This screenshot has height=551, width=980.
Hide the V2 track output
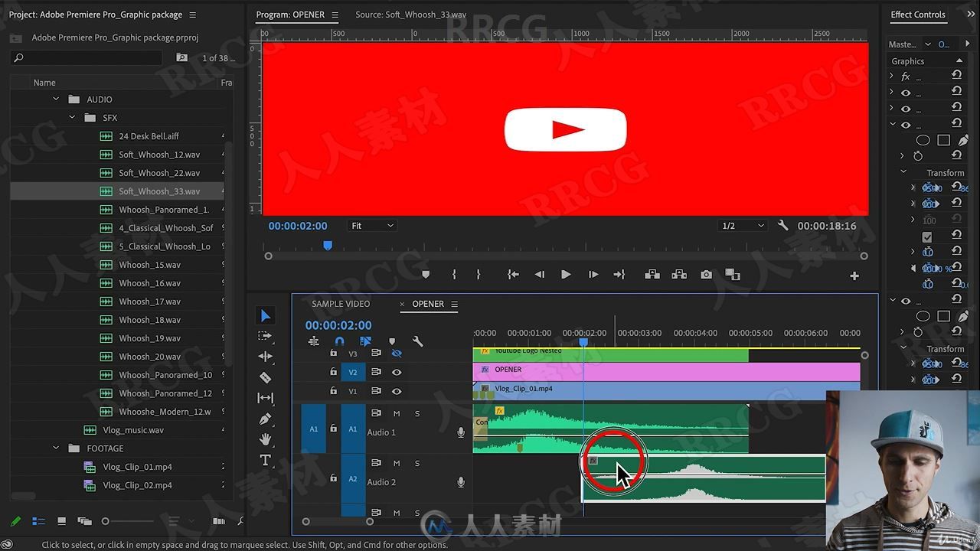pyautogui.click(x=397, y=372)
